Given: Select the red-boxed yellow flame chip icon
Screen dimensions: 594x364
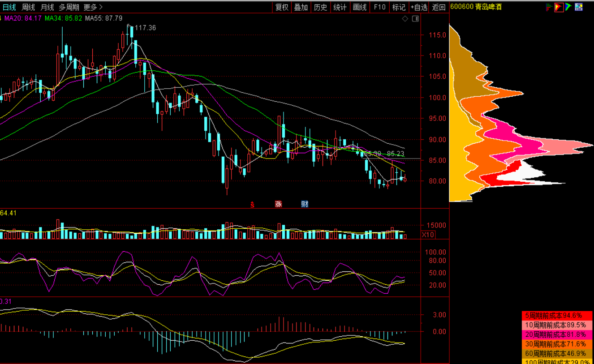Looking at the screenshot, I should click(559, 7).
